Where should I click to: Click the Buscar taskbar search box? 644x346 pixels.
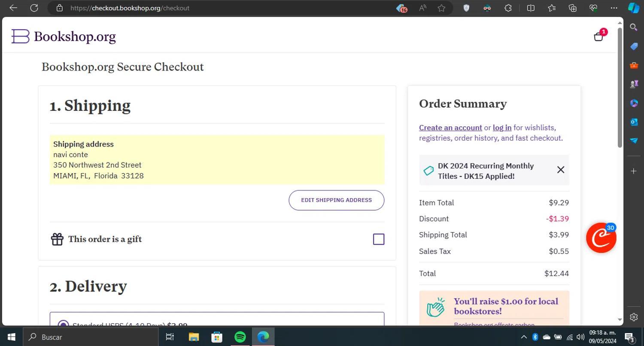(90, 337)
